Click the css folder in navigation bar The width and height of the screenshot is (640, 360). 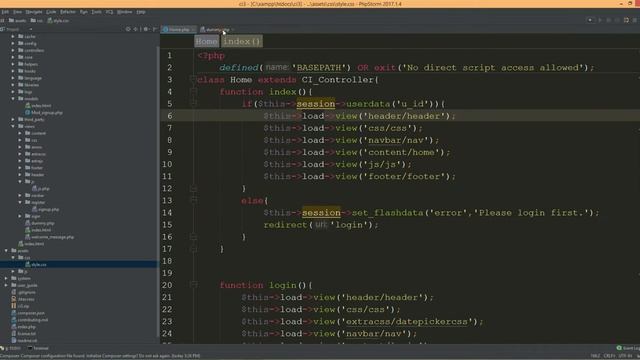click(x=37, y=20)
